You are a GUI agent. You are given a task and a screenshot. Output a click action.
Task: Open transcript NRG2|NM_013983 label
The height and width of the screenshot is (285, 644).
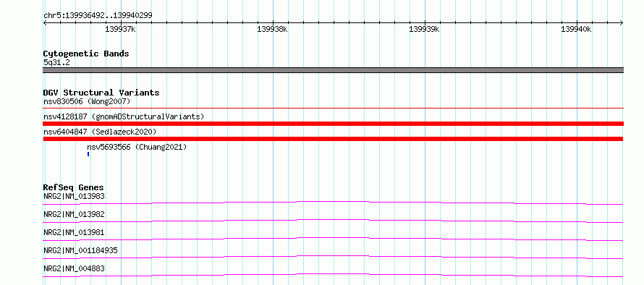tap(74, 196)
